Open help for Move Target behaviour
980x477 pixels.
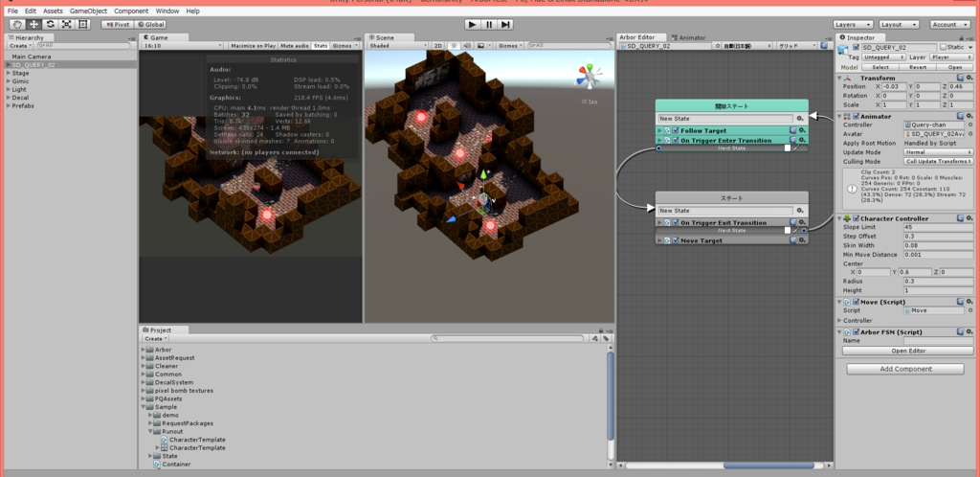tap(792, 240)
